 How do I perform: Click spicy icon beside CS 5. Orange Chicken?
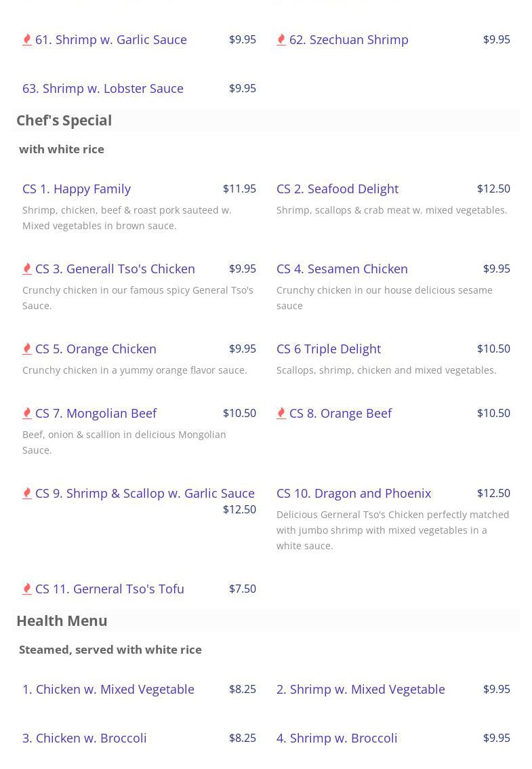coord(27,349)
